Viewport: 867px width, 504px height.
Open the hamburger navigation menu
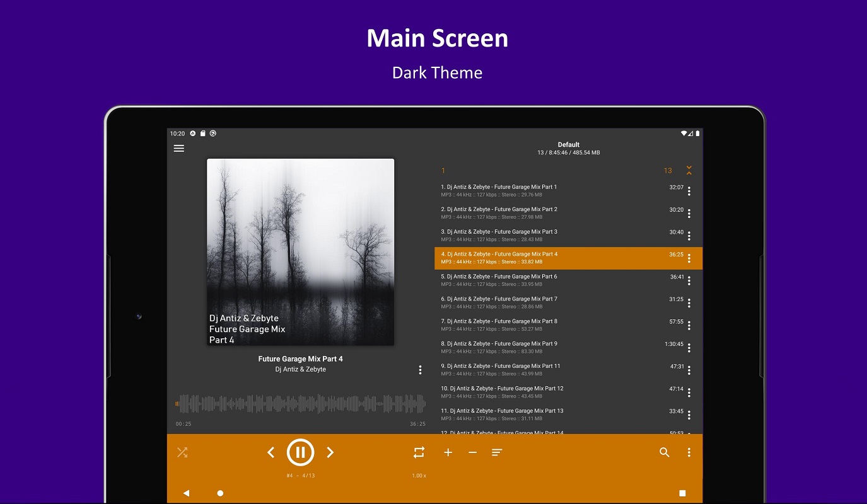point(179,149)
